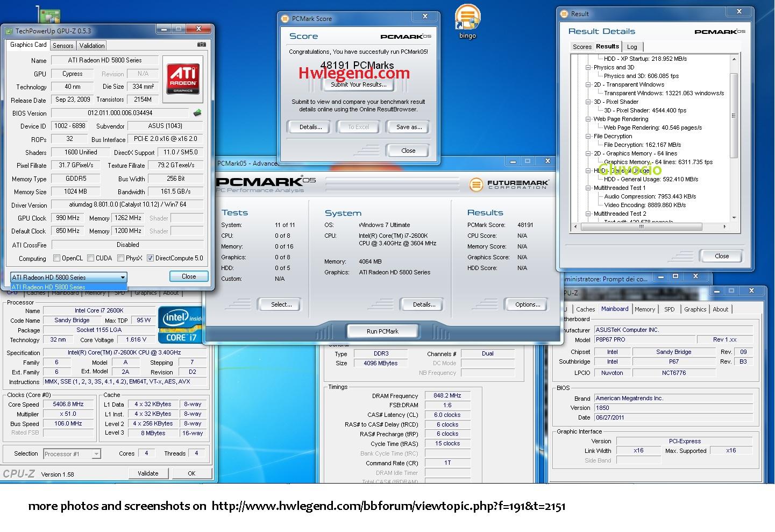Viewport: 775px width, 532px height.
Task: Click the Video Encoding result row
Action: click(645, 205)
